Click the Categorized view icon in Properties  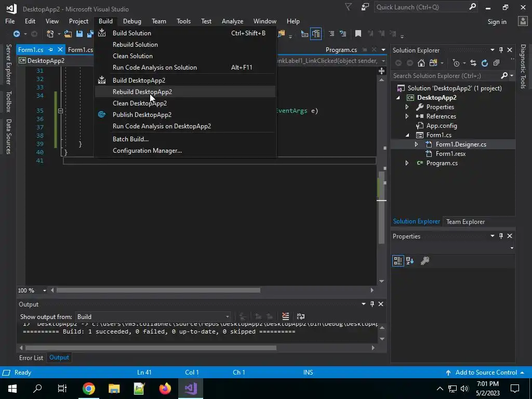click(x=398, y=261)
